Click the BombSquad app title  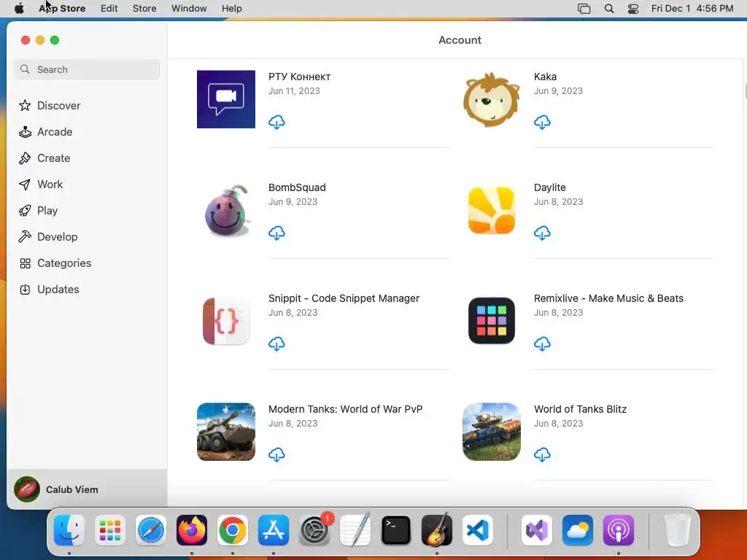click(x=297, y=187)
